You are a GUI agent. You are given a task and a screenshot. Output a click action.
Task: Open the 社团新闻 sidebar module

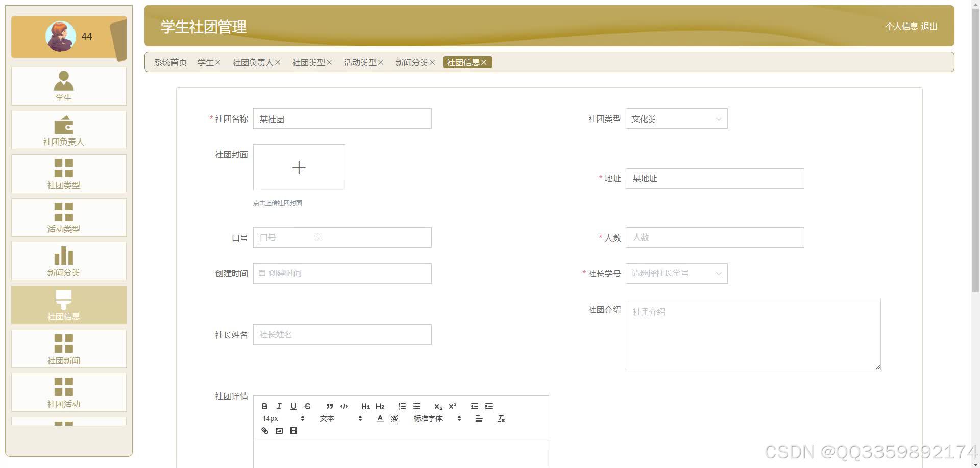(x=69, y=349)
